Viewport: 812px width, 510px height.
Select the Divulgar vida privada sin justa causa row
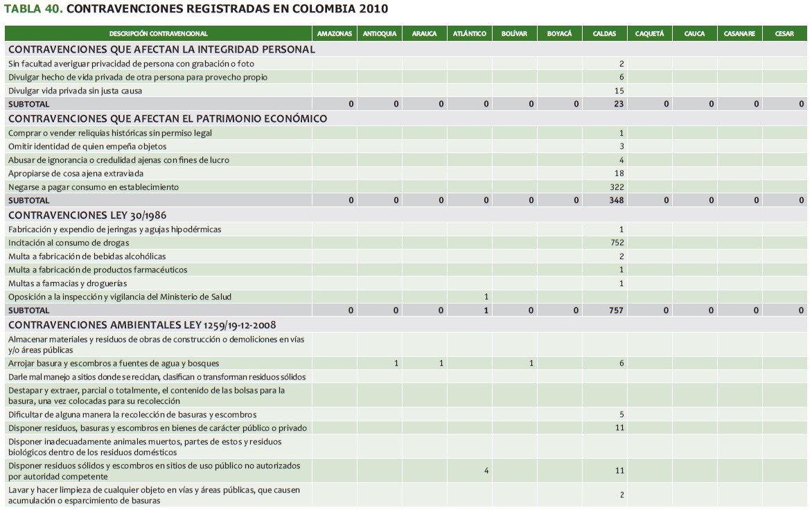(75, 91)
